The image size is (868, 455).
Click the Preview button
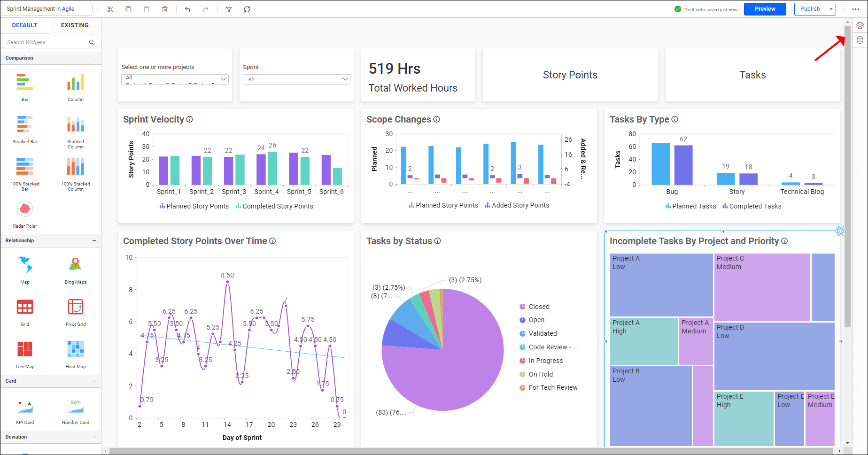point(765,8)
